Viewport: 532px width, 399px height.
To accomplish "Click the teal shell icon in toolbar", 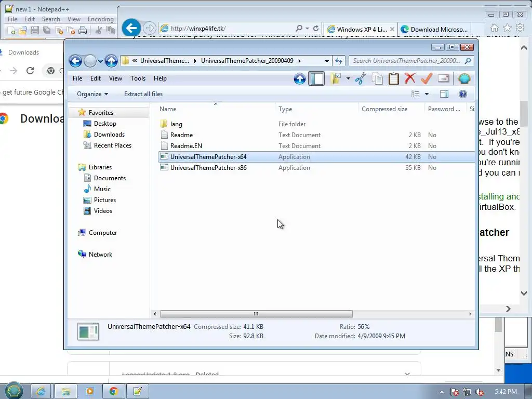I will [464, 79].
